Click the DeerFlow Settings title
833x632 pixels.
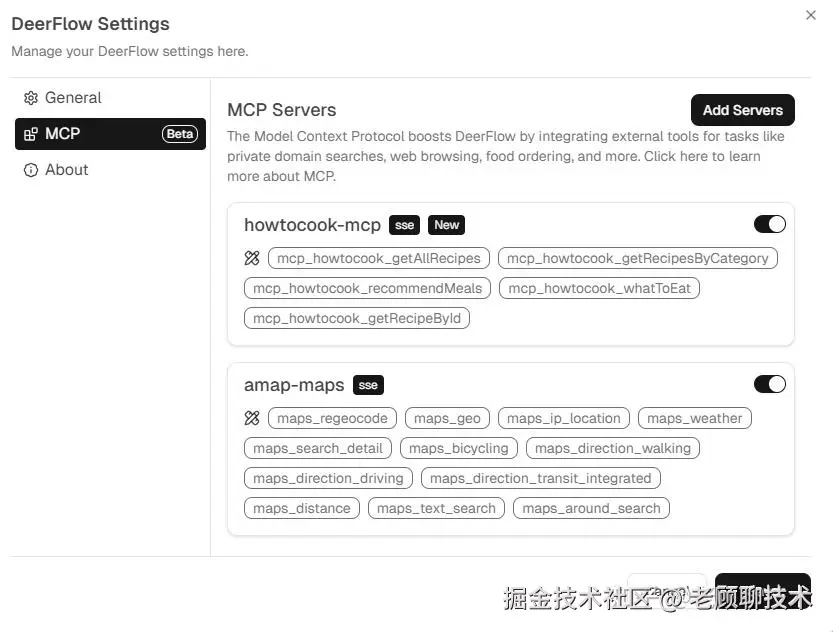click(x=90, y=24)
